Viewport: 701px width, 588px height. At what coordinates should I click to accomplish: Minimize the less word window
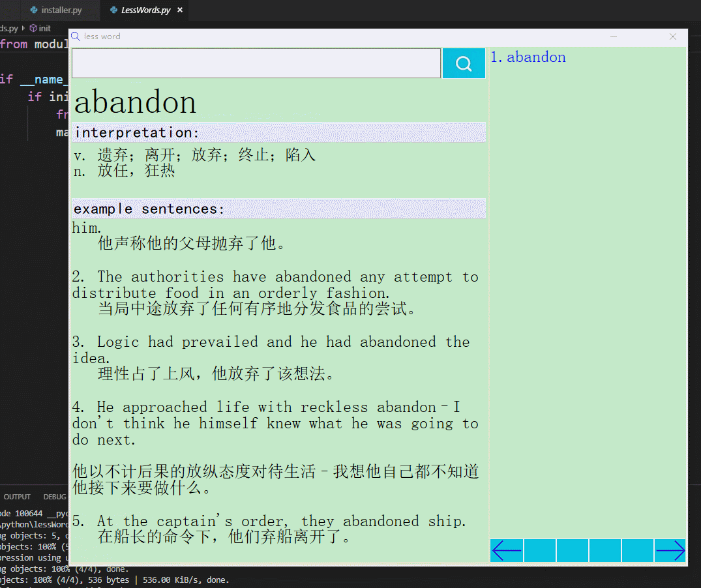(x=614, y=37)
